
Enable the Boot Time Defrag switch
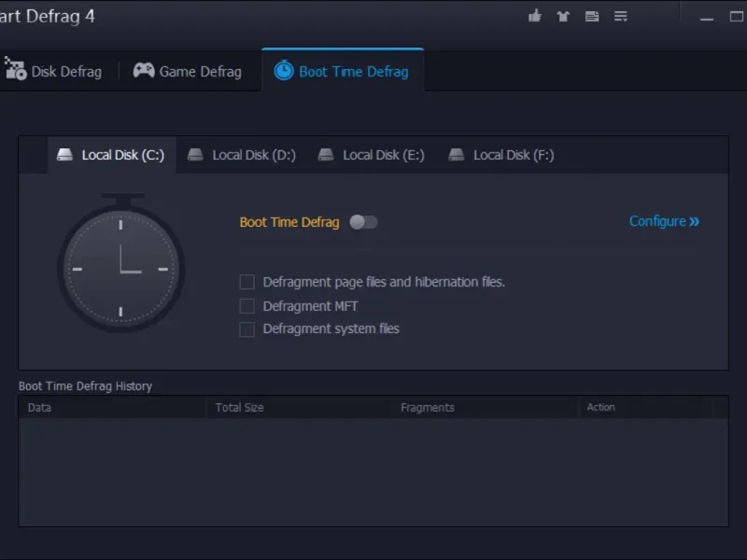[363, 222]
